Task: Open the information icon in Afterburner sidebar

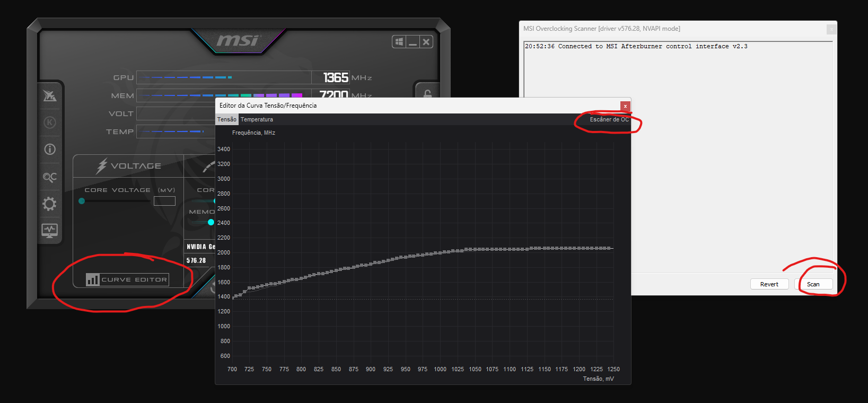Action: pyautogui.click(x=50, y=150)
